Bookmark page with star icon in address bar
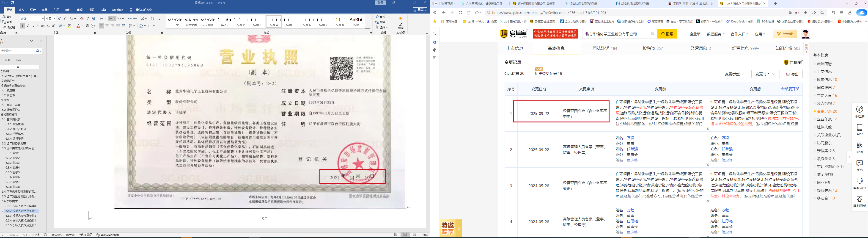 822,13
